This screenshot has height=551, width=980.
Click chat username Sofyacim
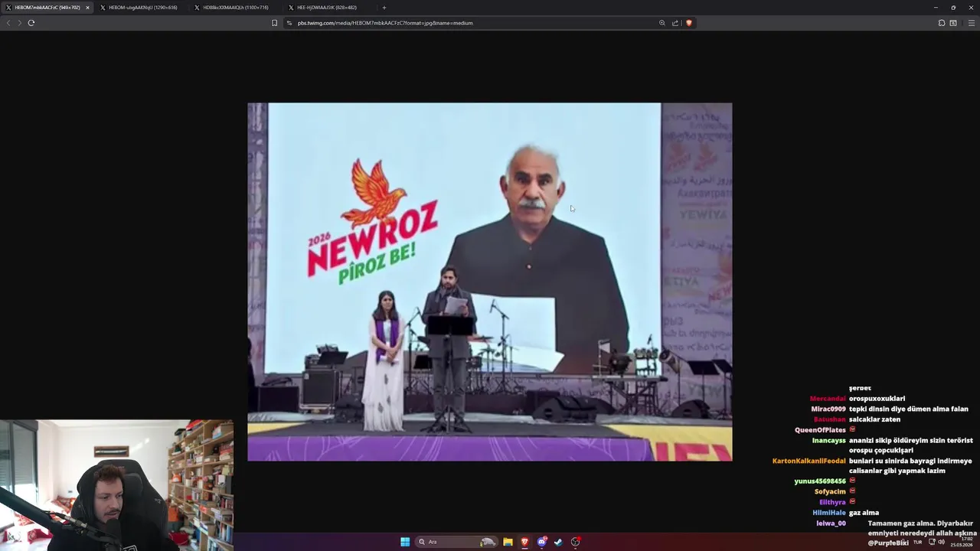pyautogui.click(x=830, y=492)
